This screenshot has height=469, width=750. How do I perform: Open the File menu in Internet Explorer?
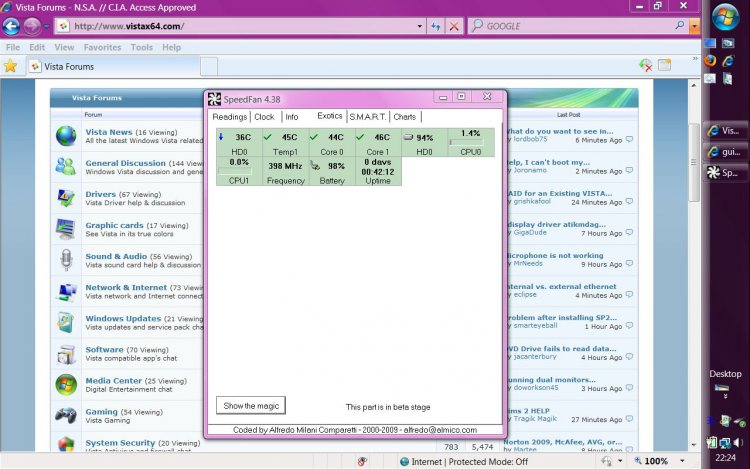click(x=13, y=47)
